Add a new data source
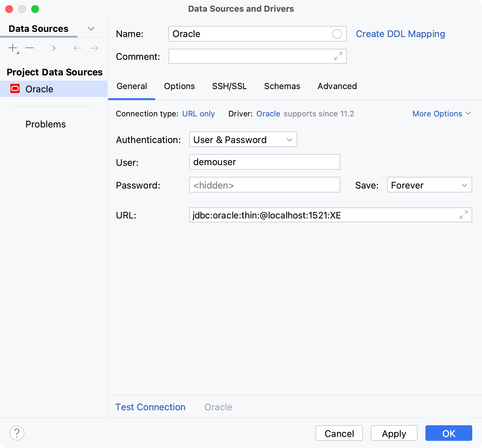Screen dimensions: 482x448 (x=12, y=48)
